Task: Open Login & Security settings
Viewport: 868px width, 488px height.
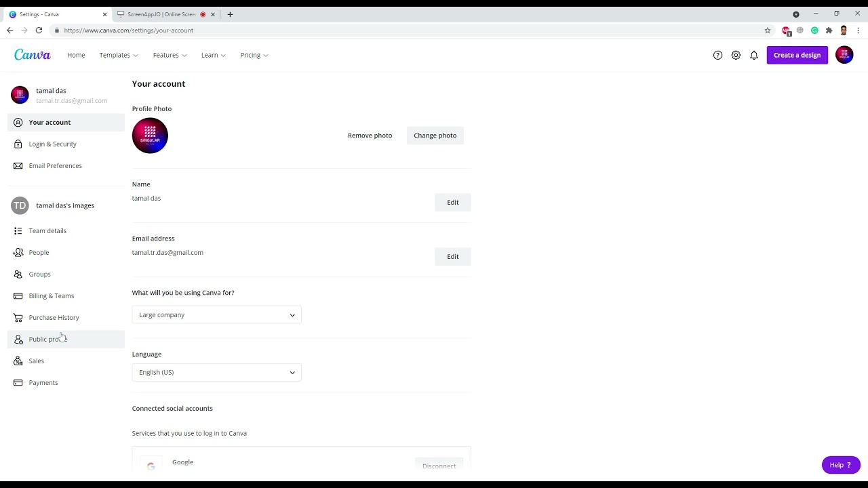Action: pos(52,144)
